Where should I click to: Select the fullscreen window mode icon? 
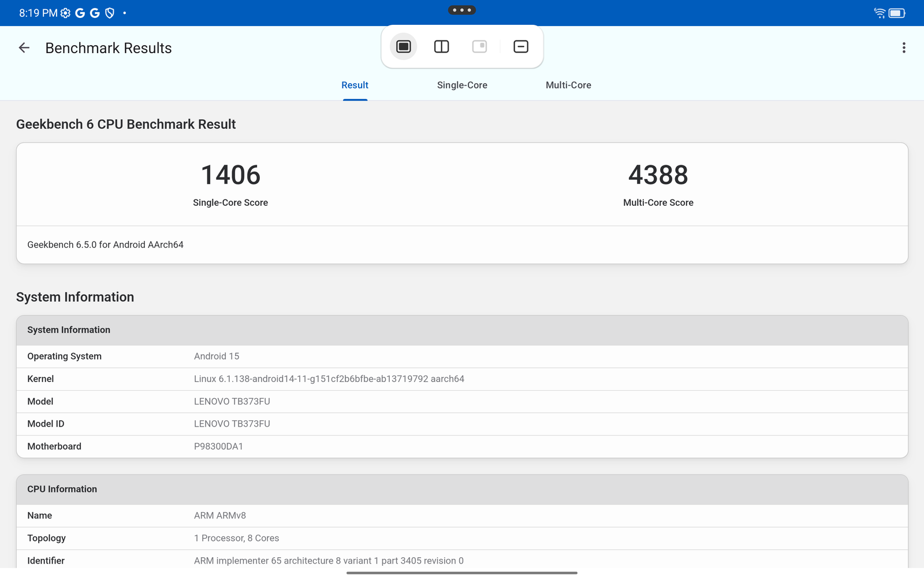(x=404, y=47)
